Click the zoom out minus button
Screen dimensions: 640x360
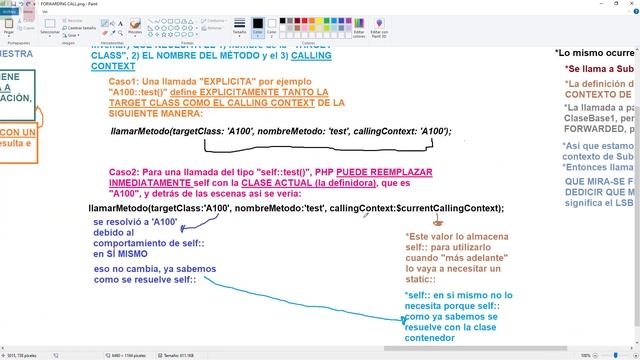(x=596, y=356)
